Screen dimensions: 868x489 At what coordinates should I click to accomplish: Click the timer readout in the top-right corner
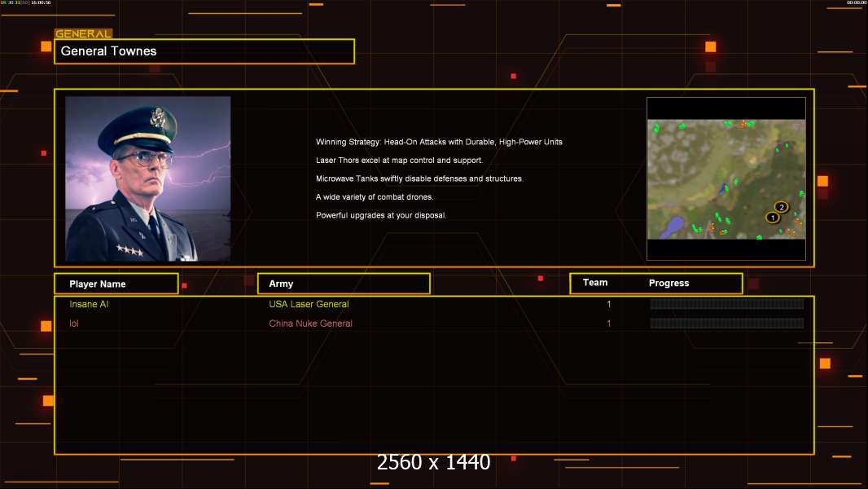click(857, 2)
